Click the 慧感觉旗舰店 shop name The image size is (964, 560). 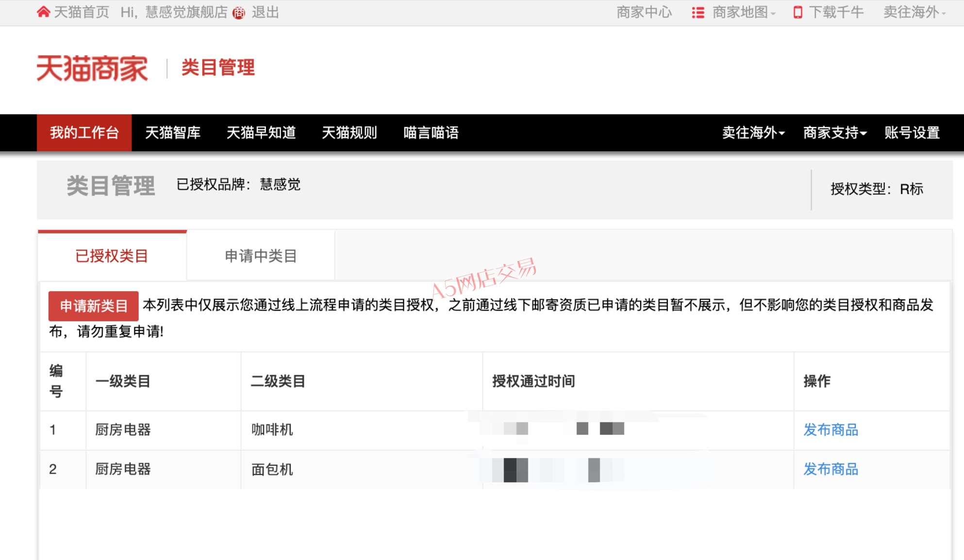(x=186, y=12)
